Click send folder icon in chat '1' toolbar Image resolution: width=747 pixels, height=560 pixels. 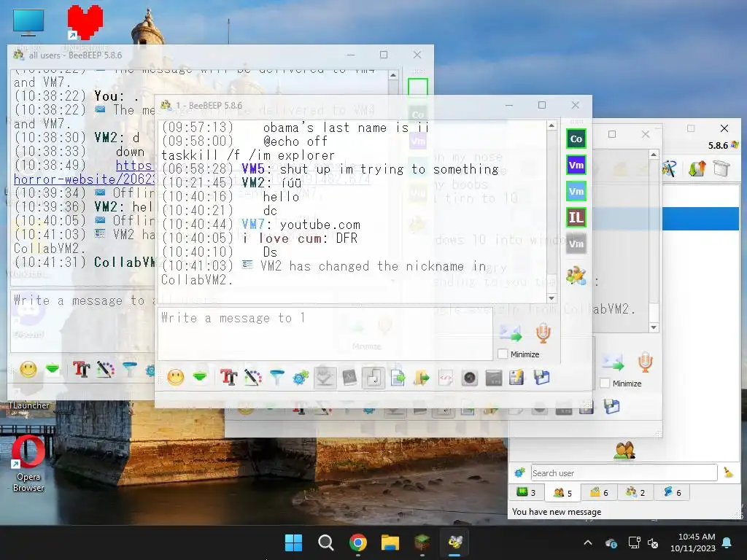421,378
